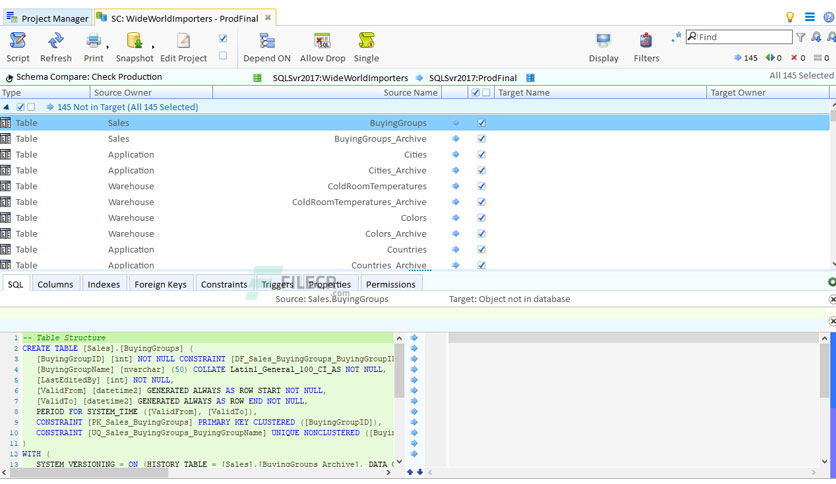Screen dimensions: 836x484
Task: Sort by the Source Owner column header
Action: [151, 93]
